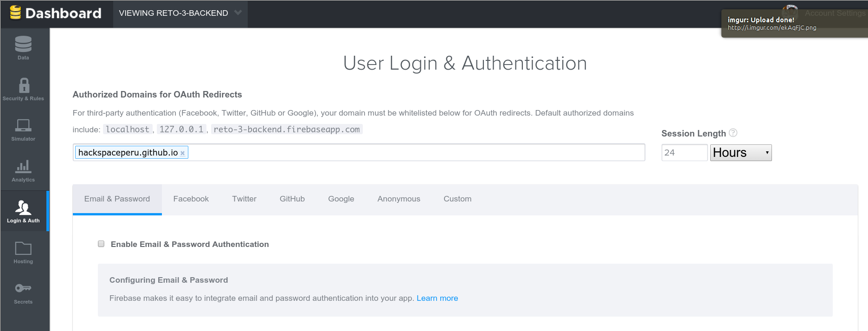Click Account Settings in top bar
This screenshot has width=868, height=331.
click(835, 13)
